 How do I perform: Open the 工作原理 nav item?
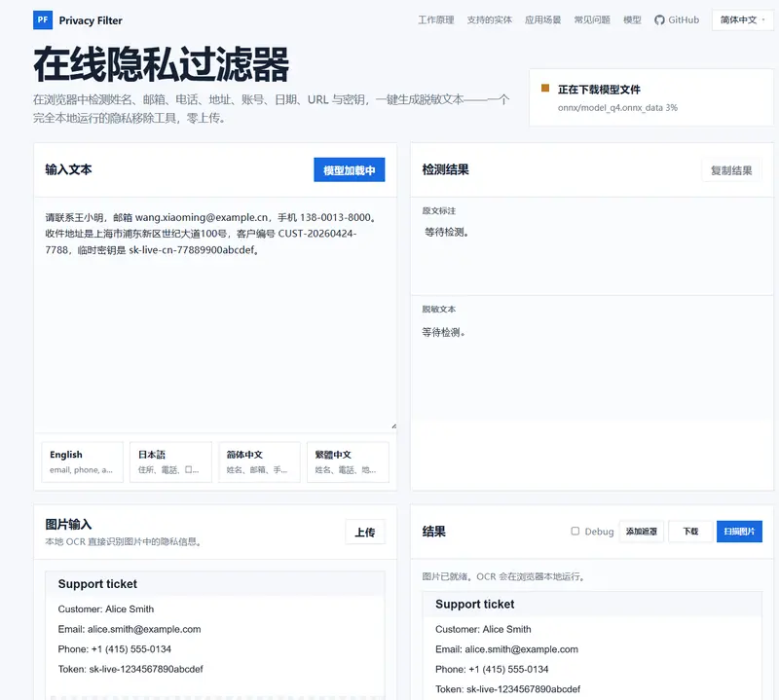point(435,19)
